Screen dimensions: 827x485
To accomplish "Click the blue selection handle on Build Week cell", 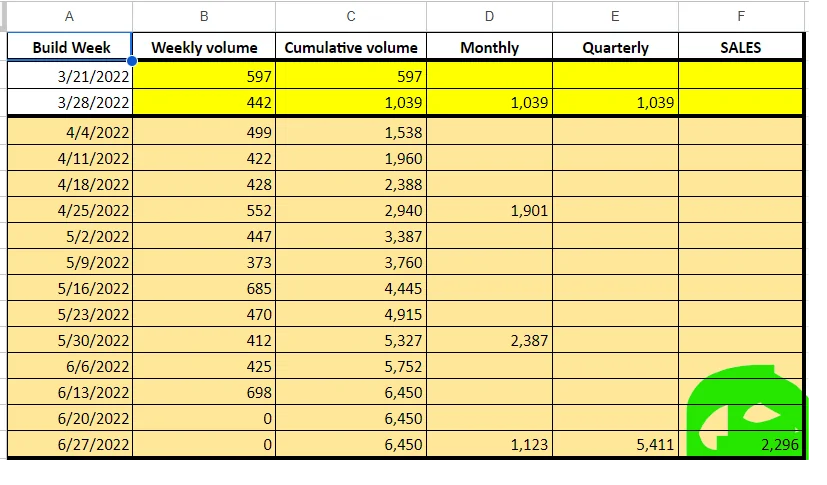I will coord(132,61).
